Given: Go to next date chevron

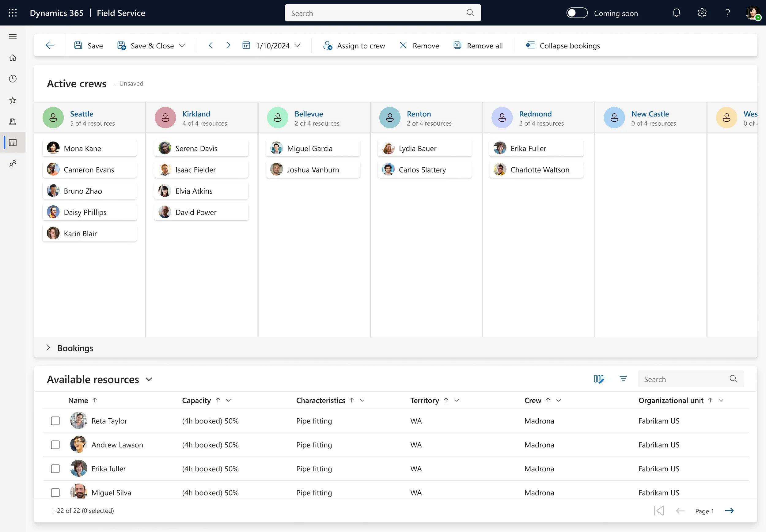Looking at the screenshot, I should coord(228,45).
